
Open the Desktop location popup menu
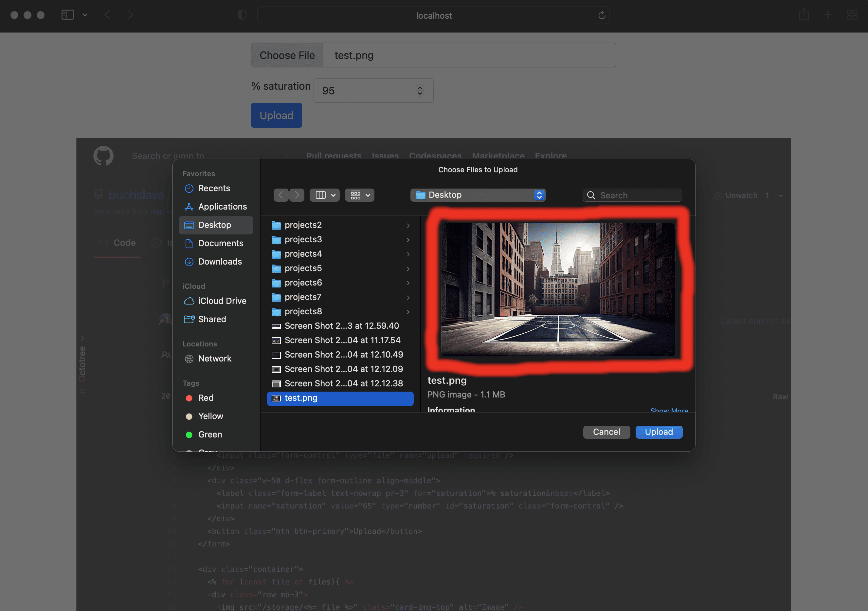[x=478, y=195]
